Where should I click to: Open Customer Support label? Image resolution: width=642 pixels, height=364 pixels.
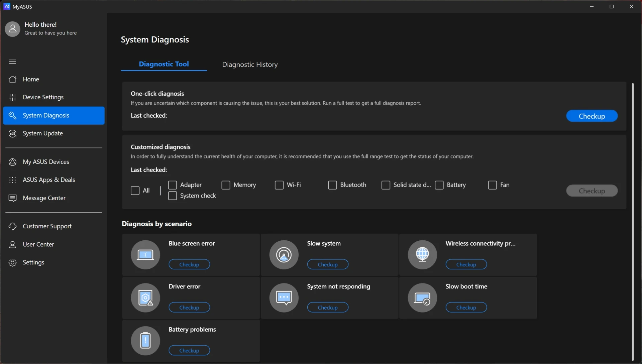[47, 226]
